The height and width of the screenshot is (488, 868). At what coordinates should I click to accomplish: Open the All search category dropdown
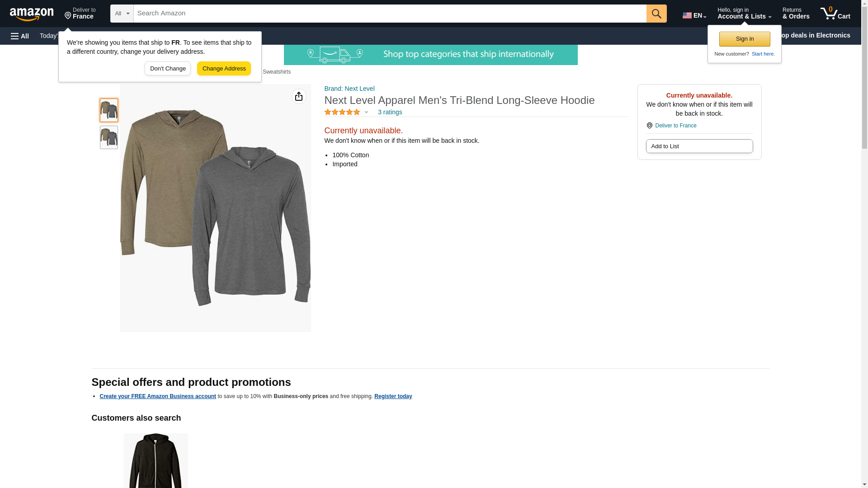click(122, 14)
